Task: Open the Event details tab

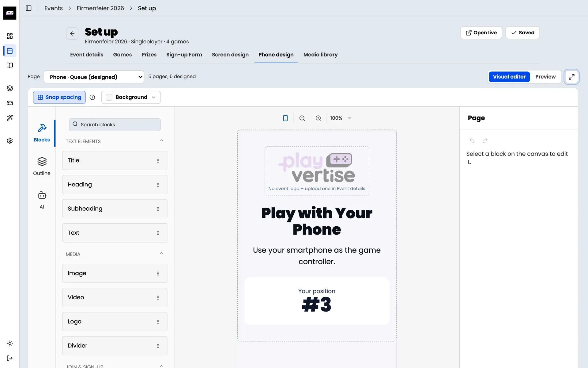Action: [87, 55]
